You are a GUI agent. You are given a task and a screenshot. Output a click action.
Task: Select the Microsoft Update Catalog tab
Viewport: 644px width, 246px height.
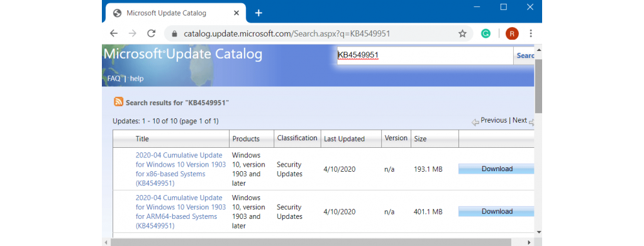click(x=175, y=13)
